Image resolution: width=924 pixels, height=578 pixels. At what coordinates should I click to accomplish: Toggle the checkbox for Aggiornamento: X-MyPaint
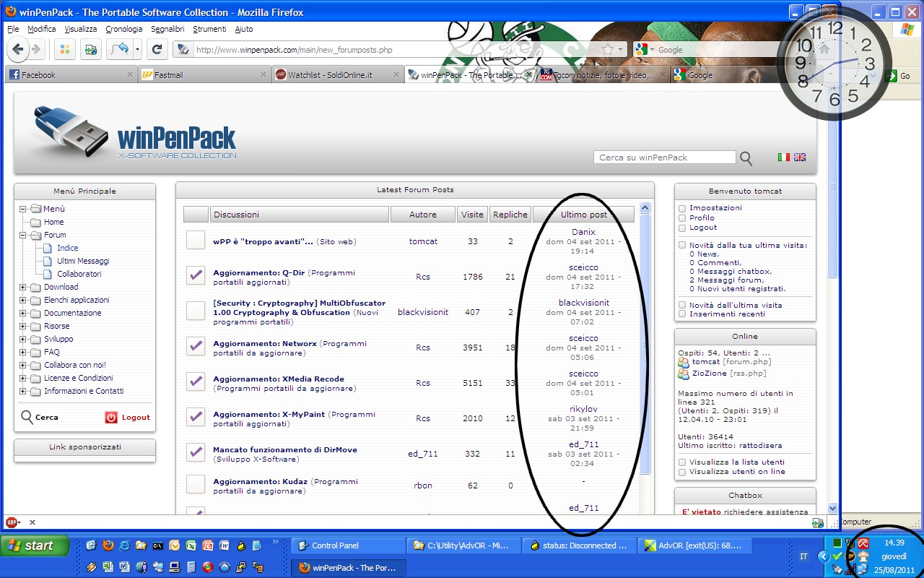coord(196,417)
